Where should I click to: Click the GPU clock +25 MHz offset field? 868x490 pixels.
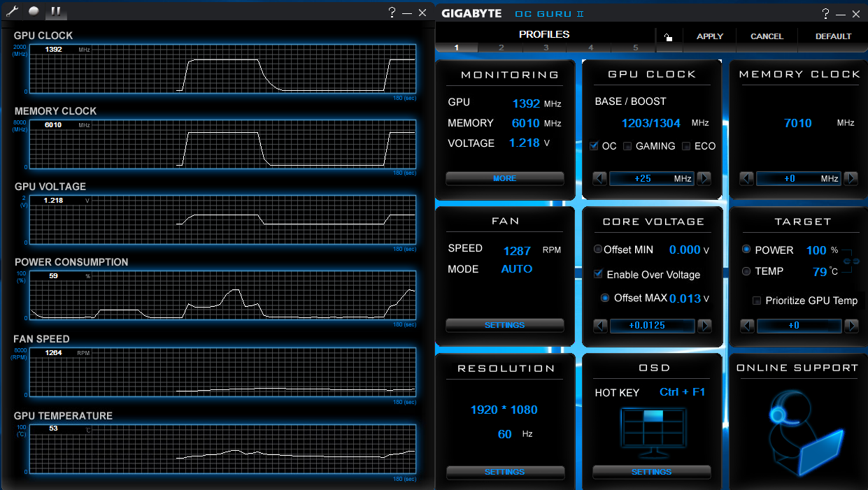tap(652, 178)
